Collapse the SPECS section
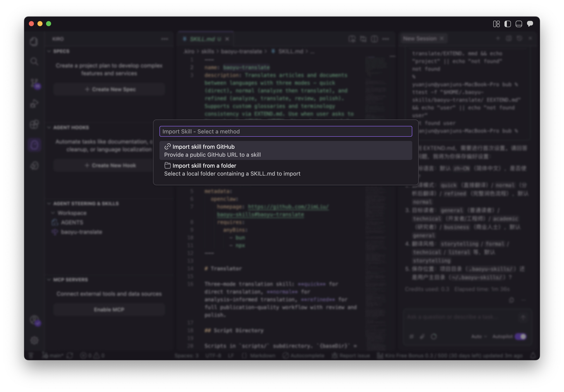This screenshot has height=392, width=564. (49, 51)
